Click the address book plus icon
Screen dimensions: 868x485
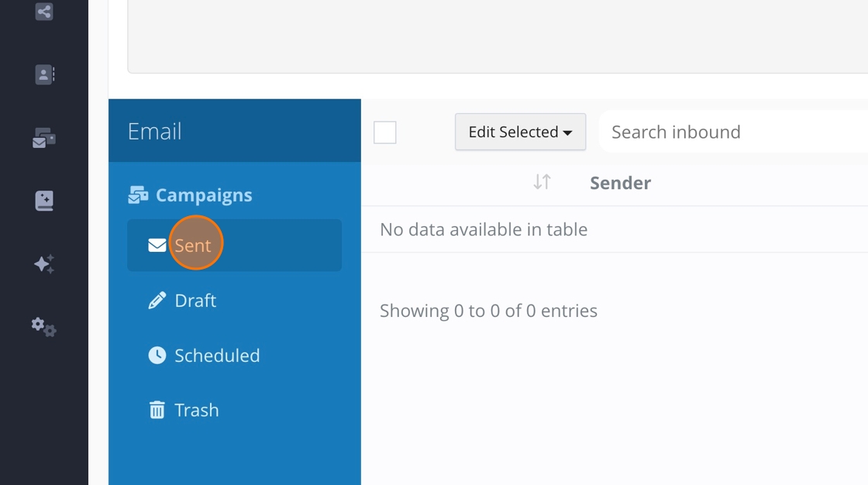click(x=44, y=201)
